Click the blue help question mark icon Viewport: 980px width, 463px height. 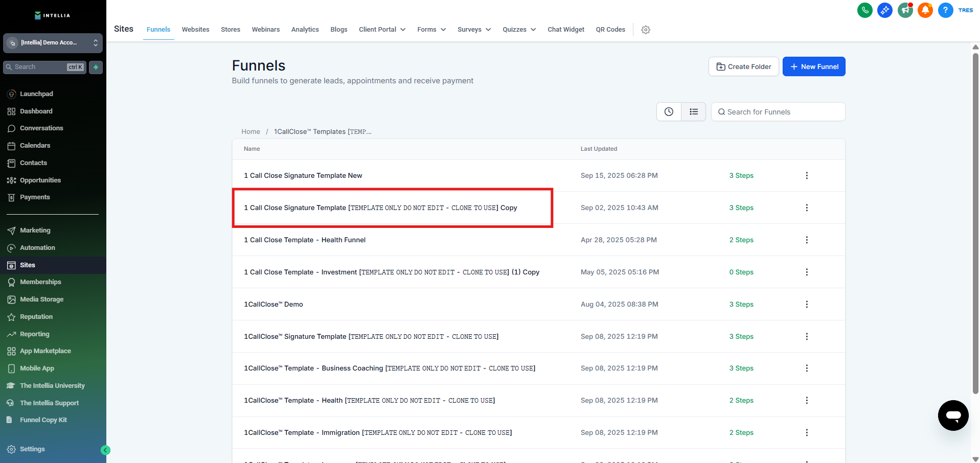[946, 10]
